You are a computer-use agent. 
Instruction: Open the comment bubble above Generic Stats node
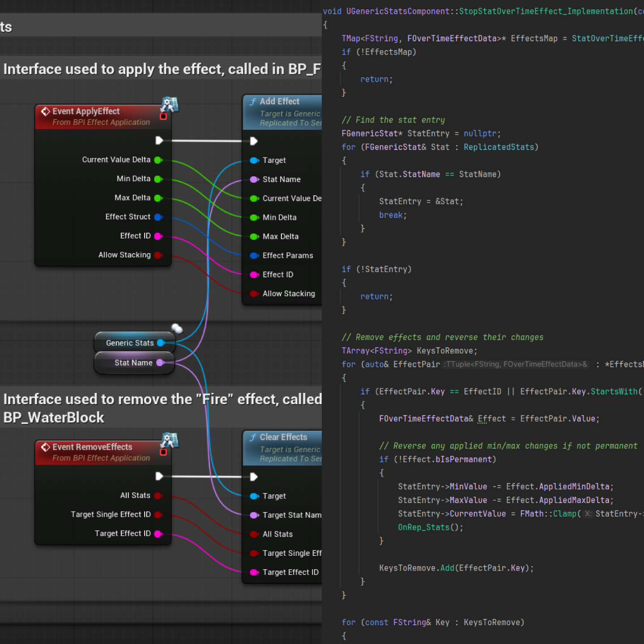pos(177,329)
